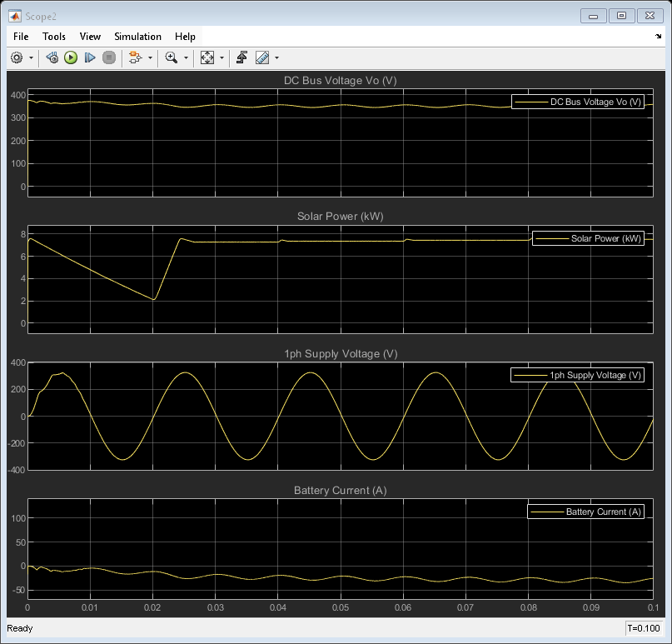Maximize the Scope2 window
The height and width of the screenshot is (644, 672).
tap(621, 17)
